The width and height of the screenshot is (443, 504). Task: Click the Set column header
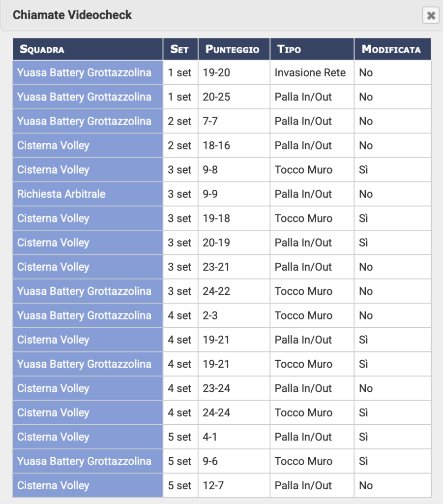click(x=179, y=49)
